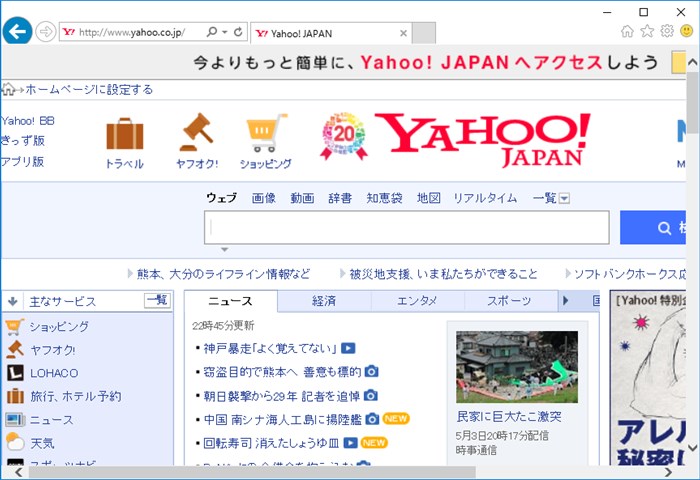Open 熊本、大分のライフライン情報など link

pos(223,274)
